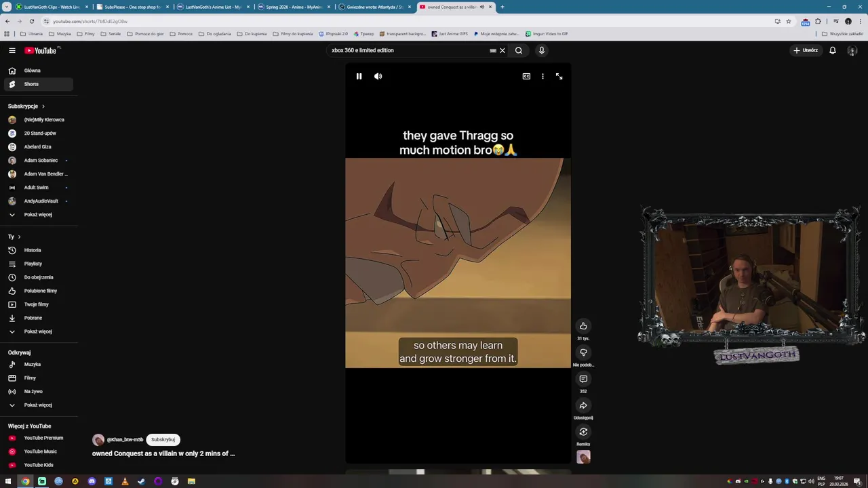Image resolution: width=868 pixels, height=488 pixels.
Task: Go to the YouTube logo home
Action: (41, 50)
